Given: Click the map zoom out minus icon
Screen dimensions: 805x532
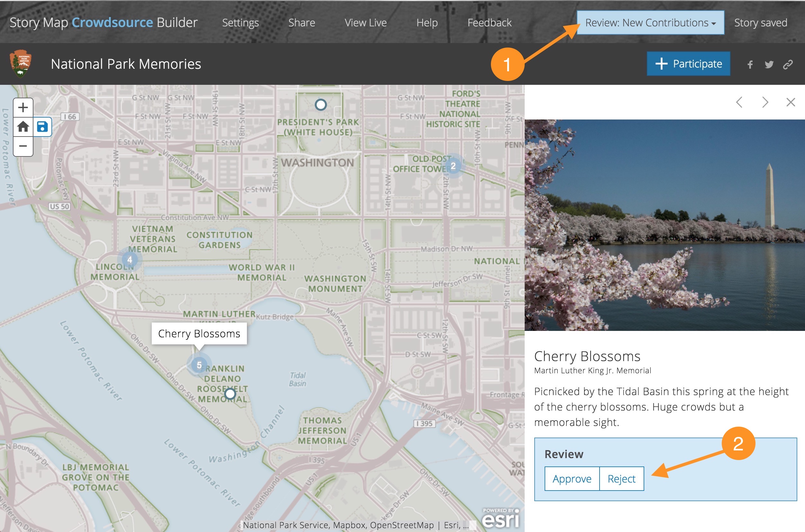Looking at the screenshot, I should 23,146.
